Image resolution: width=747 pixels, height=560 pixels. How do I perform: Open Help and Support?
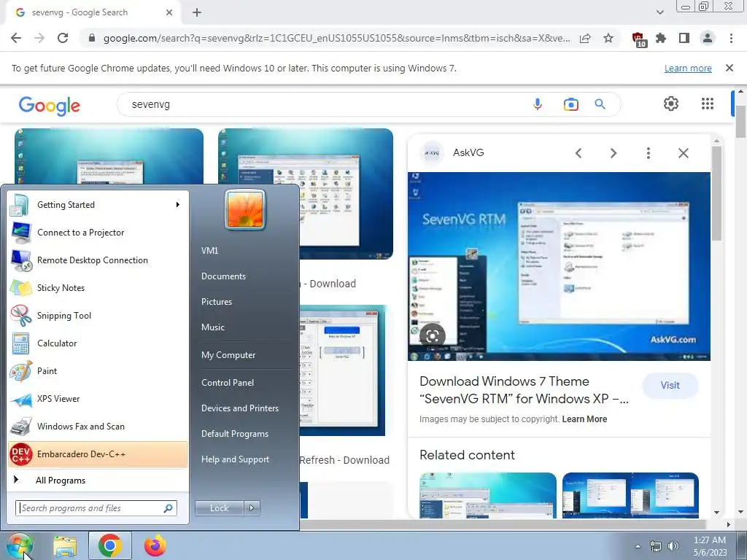pyautogui.click(x=235, y=459)
